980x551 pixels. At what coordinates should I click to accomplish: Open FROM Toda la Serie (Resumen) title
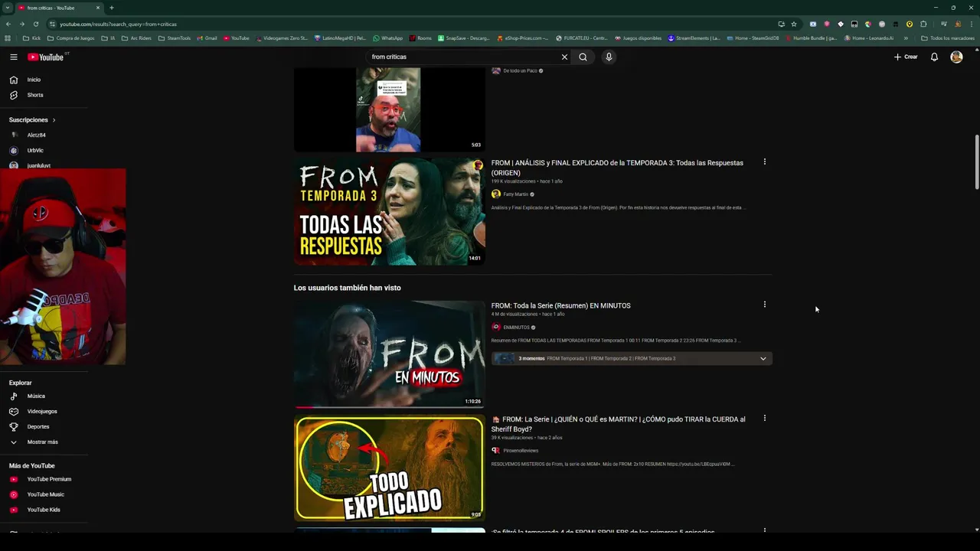(560, 305)
